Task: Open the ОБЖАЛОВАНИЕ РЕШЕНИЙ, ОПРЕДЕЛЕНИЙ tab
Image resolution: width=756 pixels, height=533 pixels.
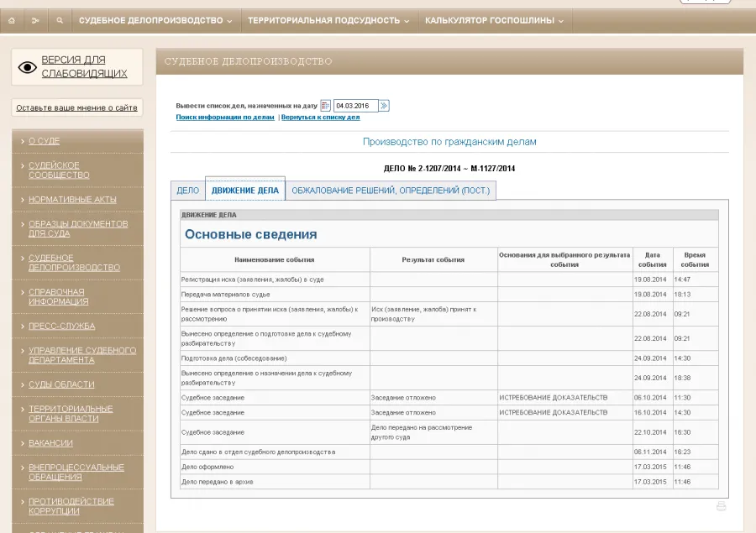Action: point(391,191)
